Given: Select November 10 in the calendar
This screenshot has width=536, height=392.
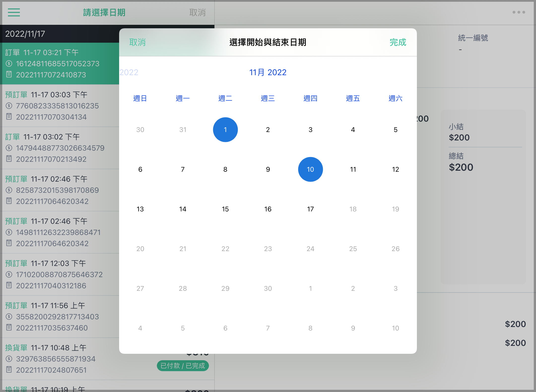Looking at the screenshot, I should (x=310, y=169).
